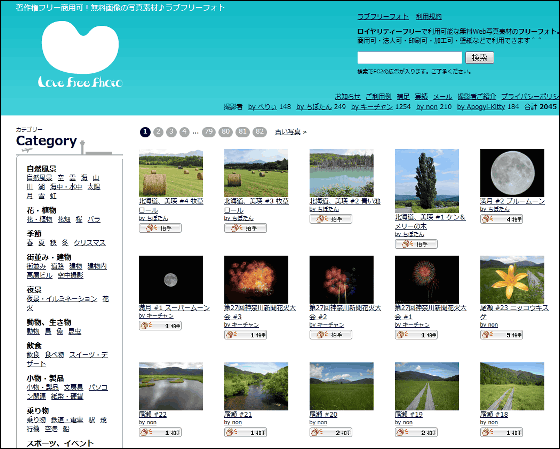560x449 pixels.
Task: Open the tall poplar tree thumbnail
Action: (x=427, y=181)
